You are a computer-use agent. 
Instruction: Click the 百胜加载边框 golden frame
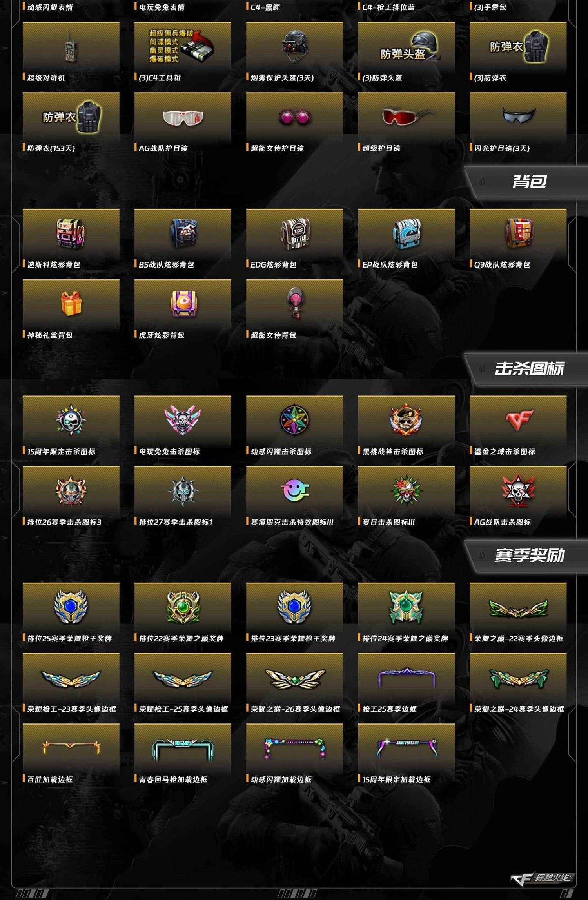pyautogui.click(x=71, y=748)
